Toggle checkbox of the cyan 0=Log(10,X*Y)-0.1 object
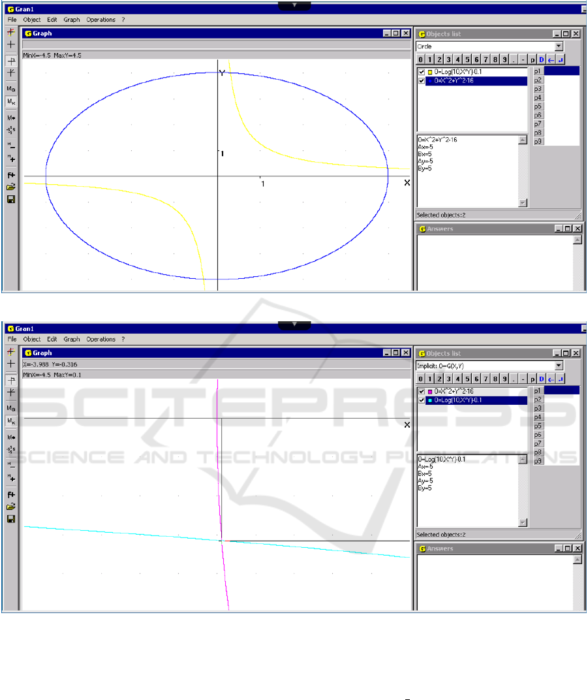Screen dimensions: 588x700 click(x=422, y=400)
